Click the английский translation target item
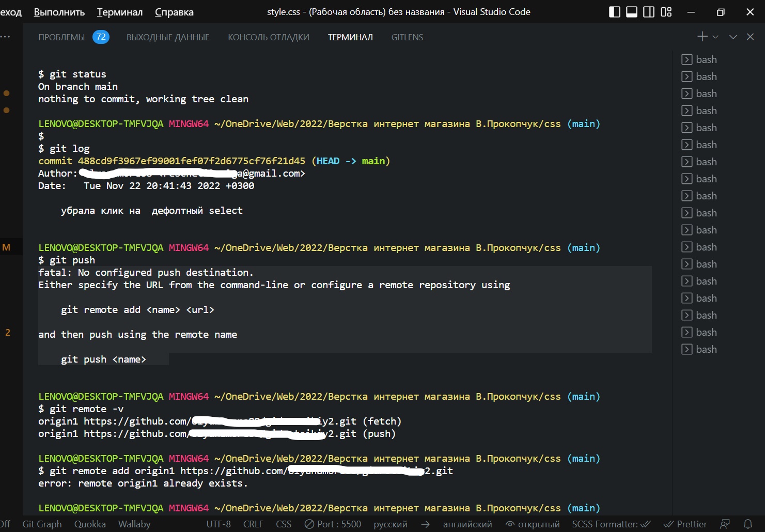 [x=467, y=524]
